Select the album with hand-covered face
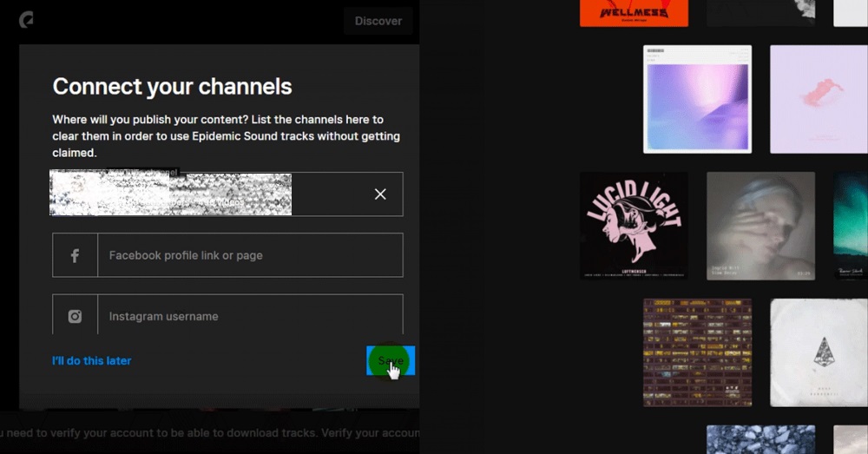This screenshot has width=868, height=454. point(760,226)
